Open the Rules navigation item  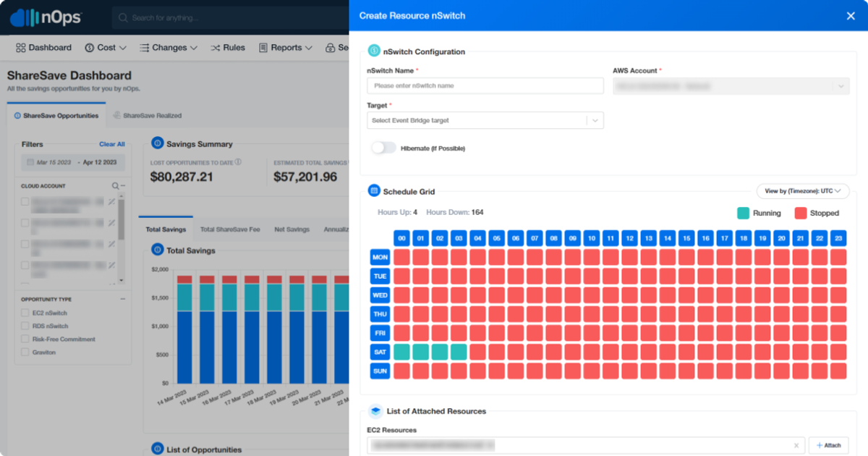point(228,48)
